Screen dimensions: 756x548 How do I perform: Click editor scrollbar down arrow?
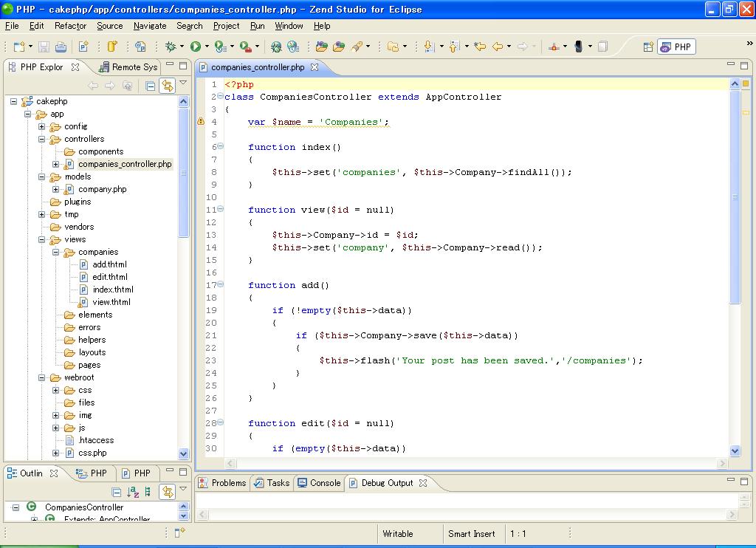(x=735, y=451)
